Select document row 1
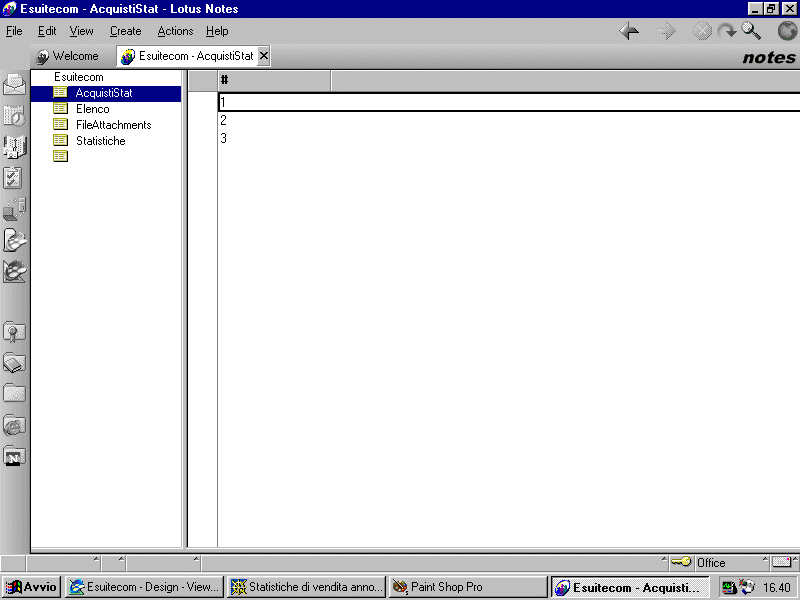This screenshot has width=800, height=600. pos(509,102)
